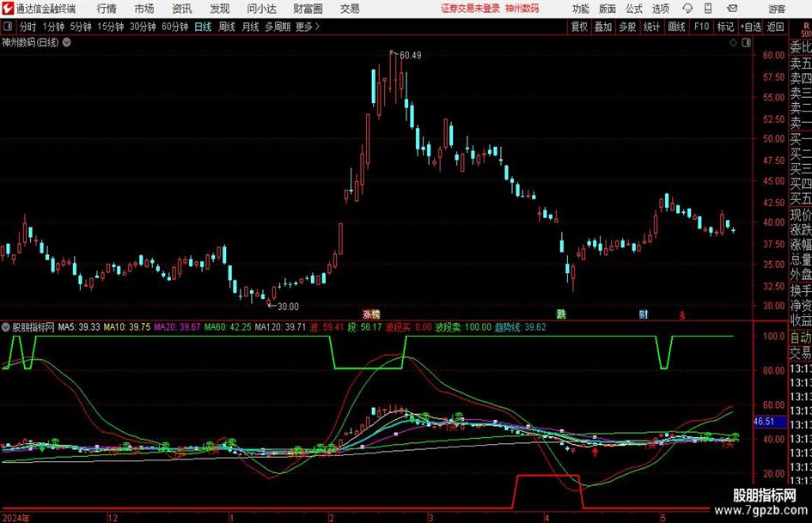
Task: Click the 财 info marker on chart
Action: click(644, 313)
